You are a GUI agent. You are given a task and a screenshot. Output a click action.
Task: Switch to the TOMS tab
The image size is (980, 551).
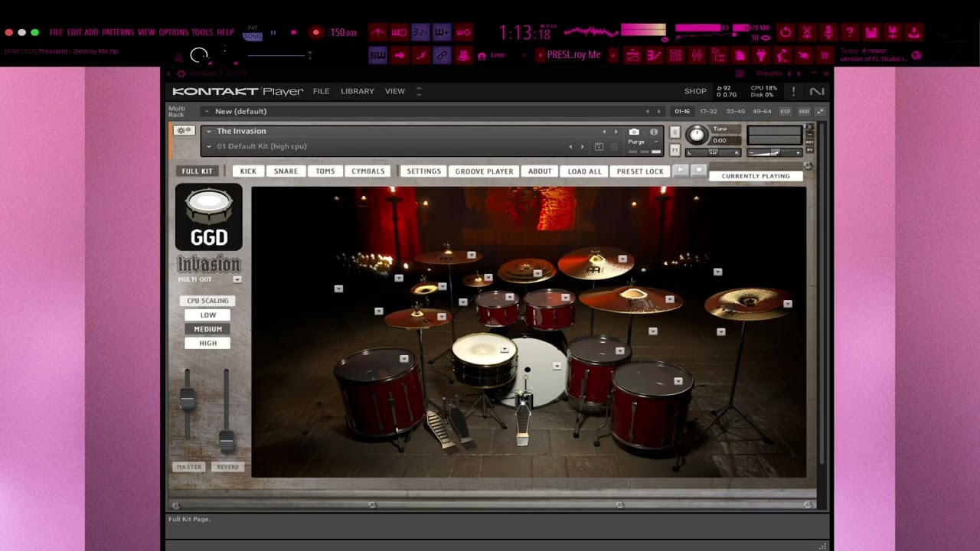coord(325,171)
